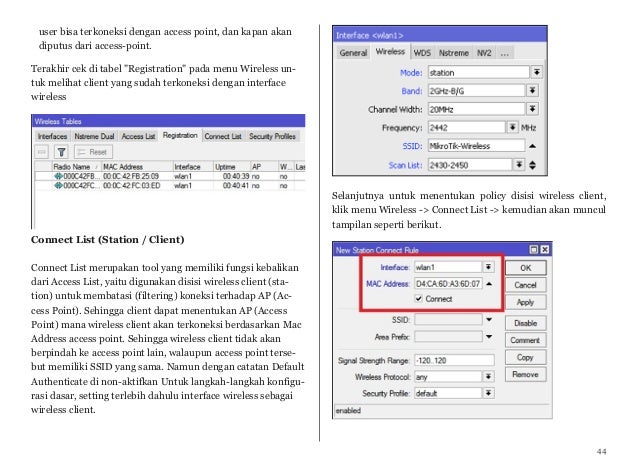Expand the Area Prefix field
Image resolution: width=638 pixels, height=467 pixels.
point(489,337)
